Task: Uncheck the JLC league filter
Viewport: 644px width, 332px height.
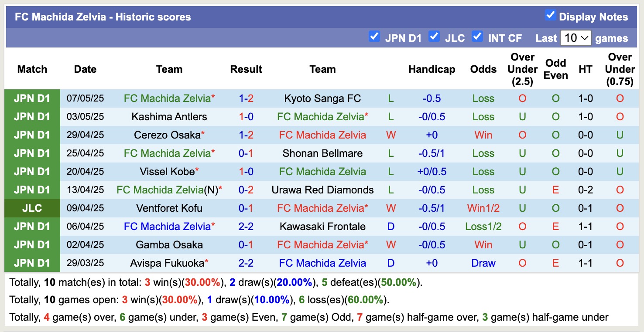Action: [434, 37]
